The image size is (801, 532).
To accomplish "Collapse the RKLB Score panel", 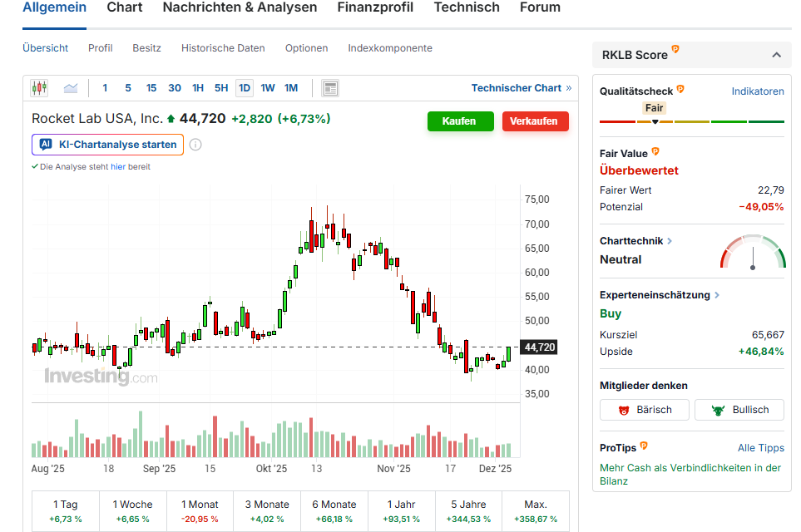I will [x=776, y=55].
